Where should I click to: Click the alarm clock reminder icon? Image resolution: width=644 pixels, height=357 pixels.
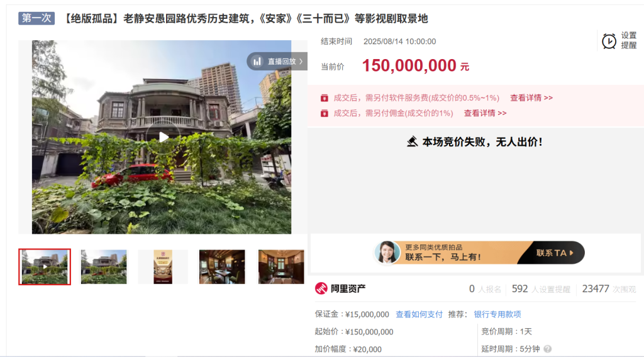(x=609, y=41)
